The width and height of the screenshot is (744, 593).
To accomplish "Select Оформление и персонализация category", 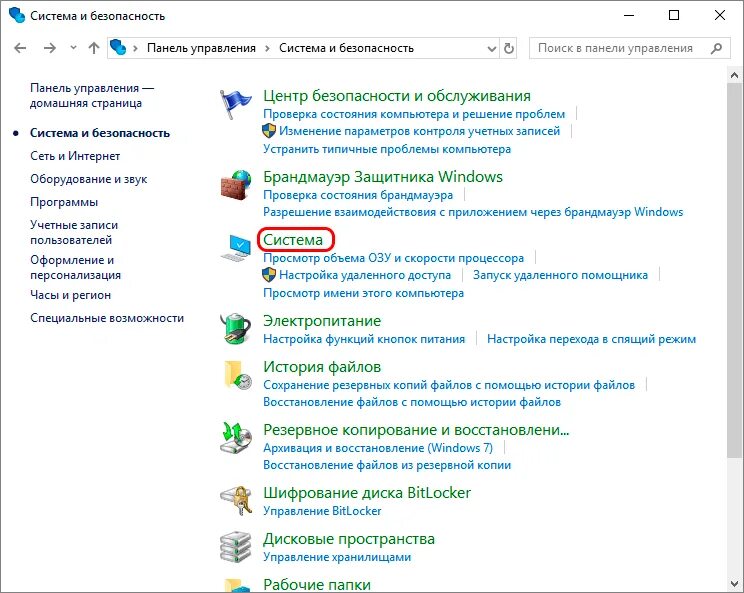I will click(75, 268).
